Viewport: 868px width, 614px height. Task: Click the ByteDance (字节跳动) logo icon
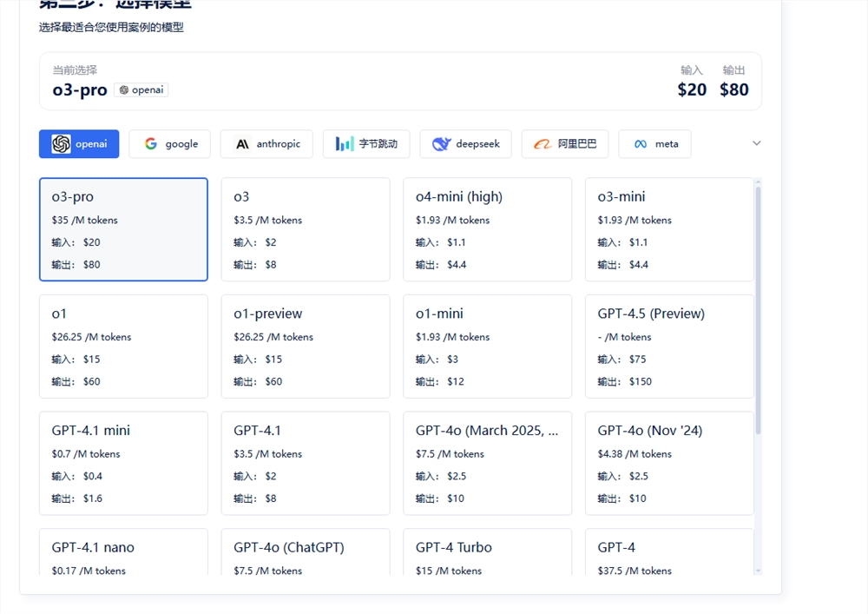pos(345,144)
